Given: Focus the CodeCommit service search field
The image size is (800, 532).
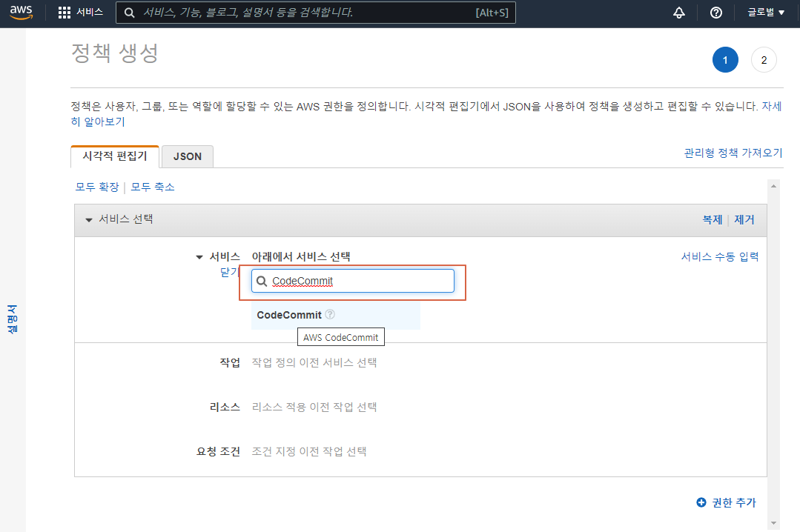Looking at the screenshot, I should (353, 281).
